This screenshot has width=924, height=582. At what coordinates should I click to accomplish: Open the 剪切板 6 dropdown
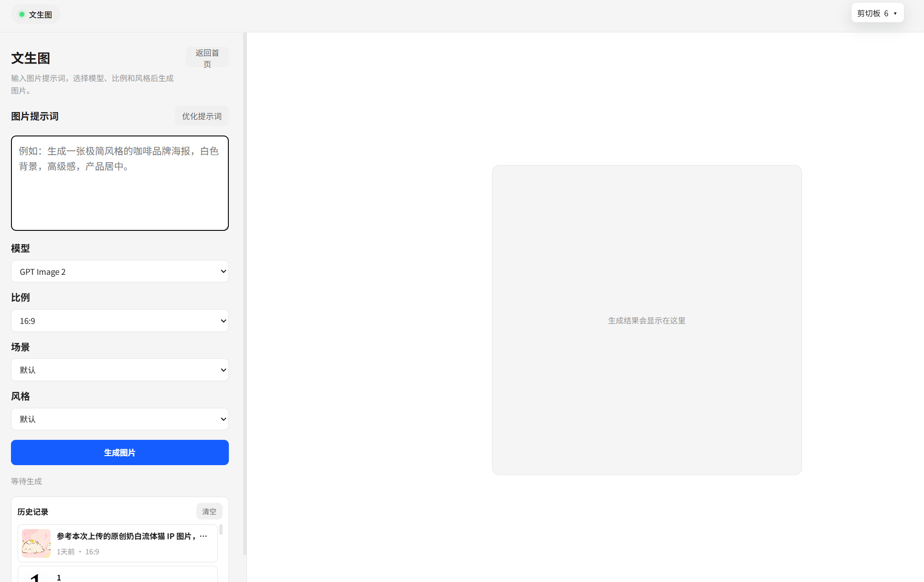877,13
